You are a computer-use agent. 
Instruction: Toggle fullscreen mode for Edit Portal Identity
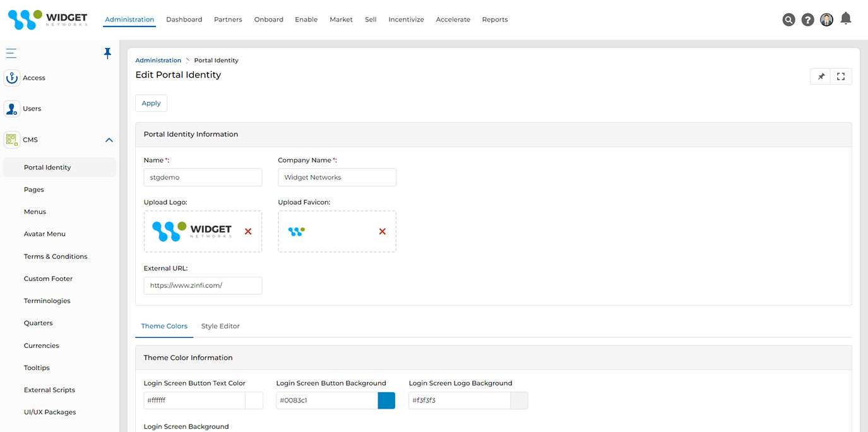(x=840, y=76)
